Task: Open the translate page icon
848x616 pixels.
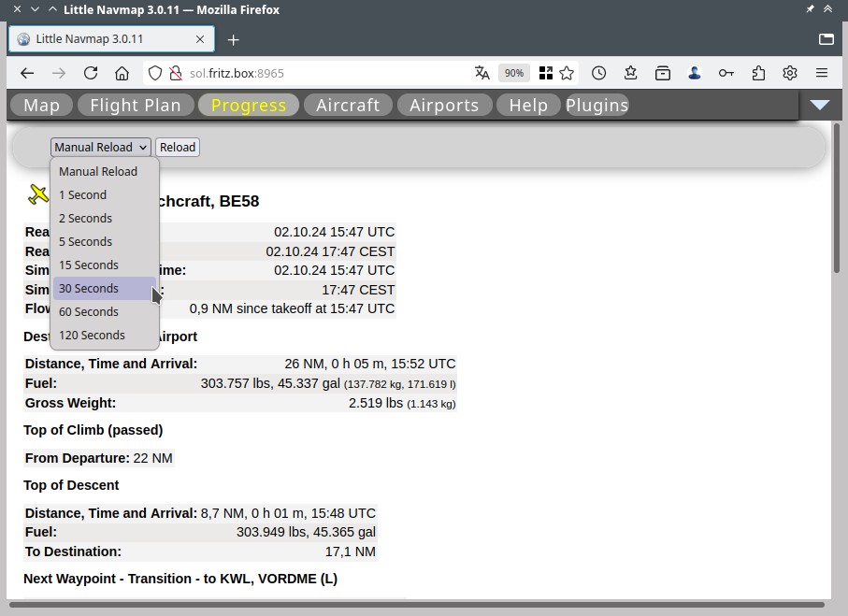Action: tap(481, 73)
